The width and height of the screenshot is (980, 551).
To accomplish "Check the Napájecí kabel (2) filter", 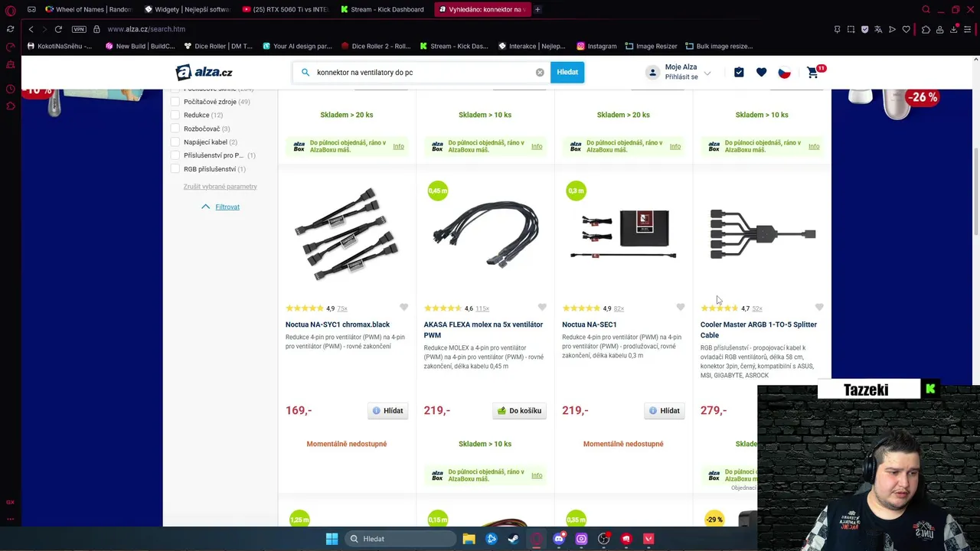I will pos(175,142).
